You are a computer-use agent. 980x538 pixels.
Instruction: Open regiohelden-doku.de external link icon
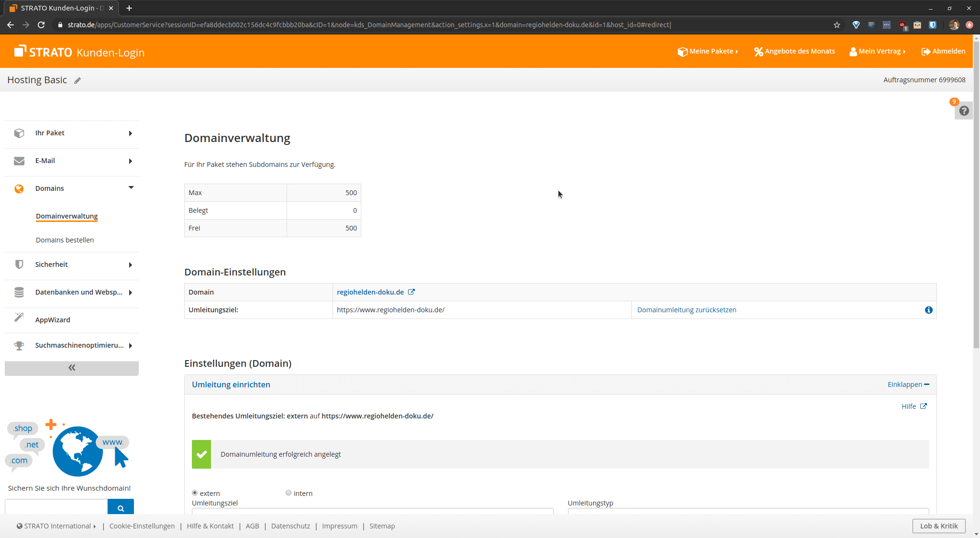pos(412,292)
